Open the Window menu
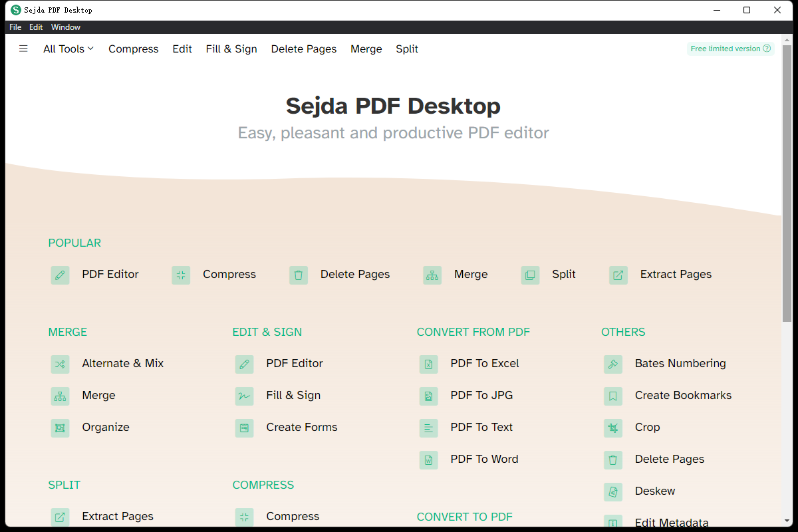798x532 pixels. pos(66,27)
